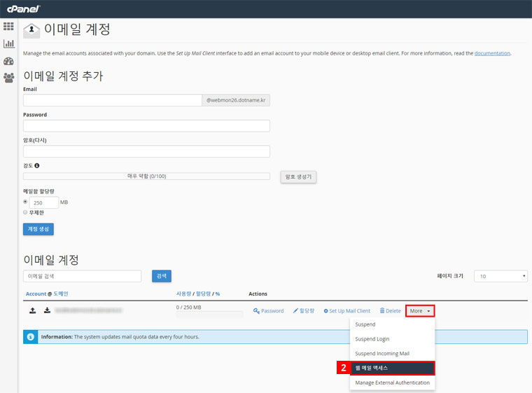Expand the 페이지 크기 page size dropdown

click(x=500, y=276)
